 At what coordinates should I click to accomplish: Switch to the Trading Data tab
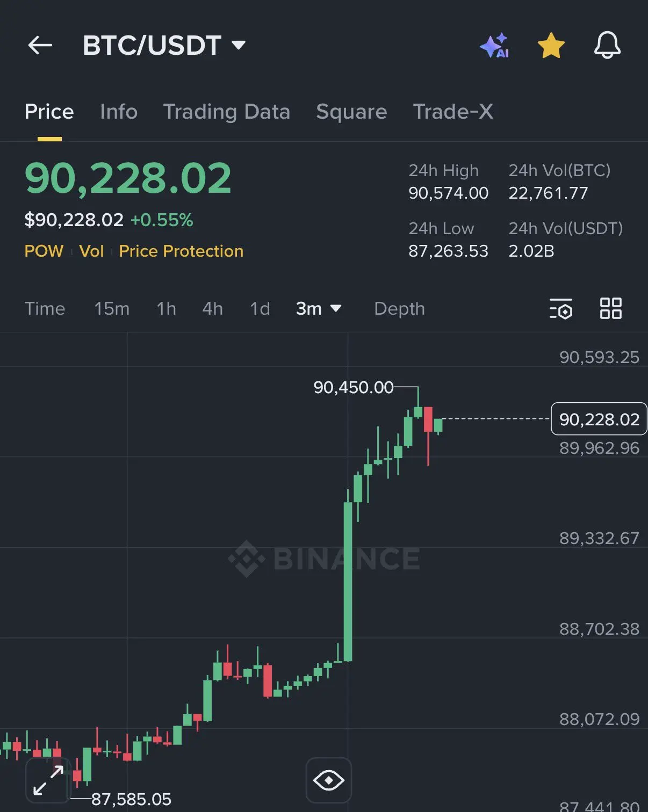click(x=227, y=112)
